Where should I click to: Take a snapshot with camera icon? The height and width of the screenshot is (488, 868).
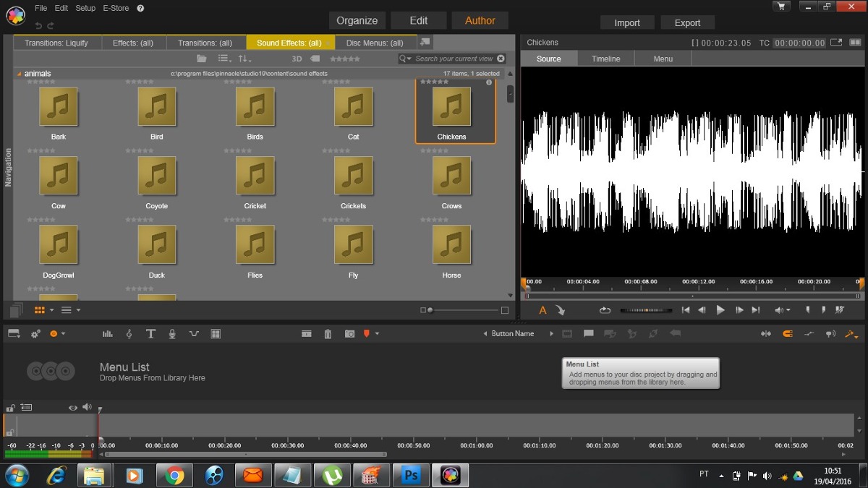pyautogui.click(x=349, y=333)
